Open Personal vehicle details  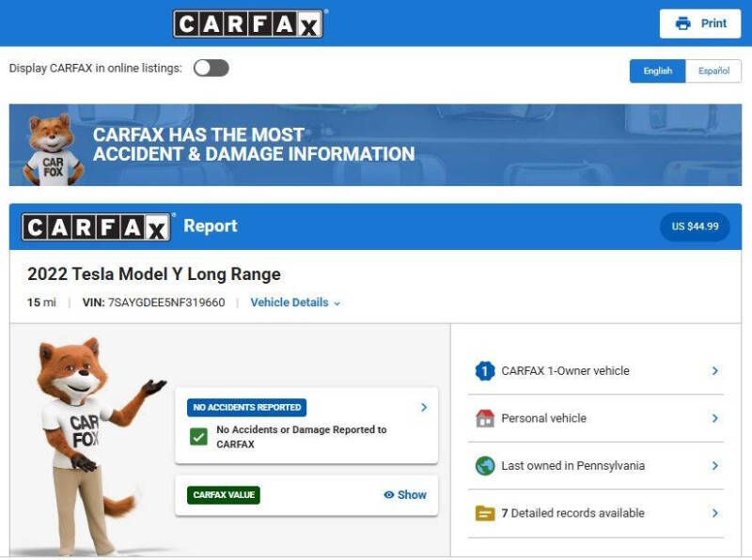(596, 418)
